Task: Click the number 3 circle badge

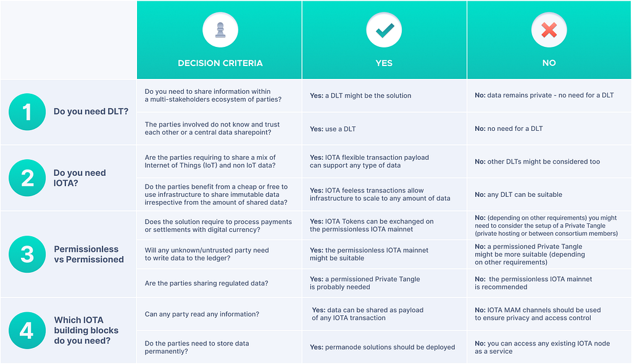Action: [x=27, y=254]
